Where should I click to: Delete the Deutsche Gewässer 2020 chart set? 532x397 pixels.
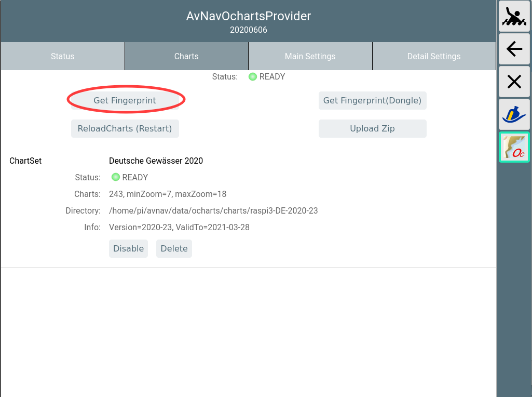click(x=174, y=248)
